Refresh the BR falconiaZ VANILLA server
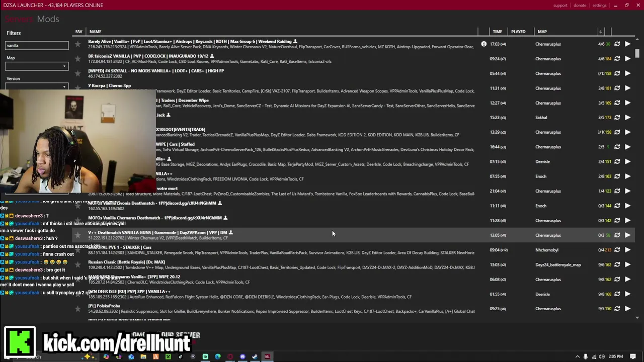644x362 pixels. tap(617, 59)
